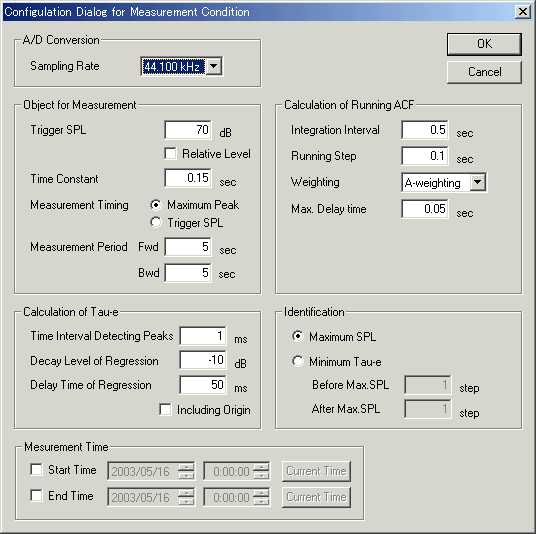Select the Maximum SPL radio button
The height and width of the screenshot is (534, 536).
pyautogui.click(x=298, y=336)
